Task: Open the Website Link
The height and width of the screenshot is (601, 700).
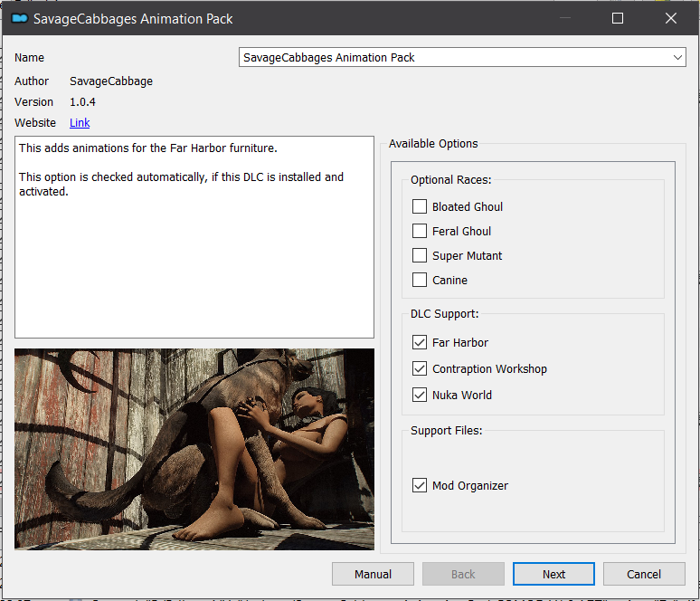Action: point(80,123)
